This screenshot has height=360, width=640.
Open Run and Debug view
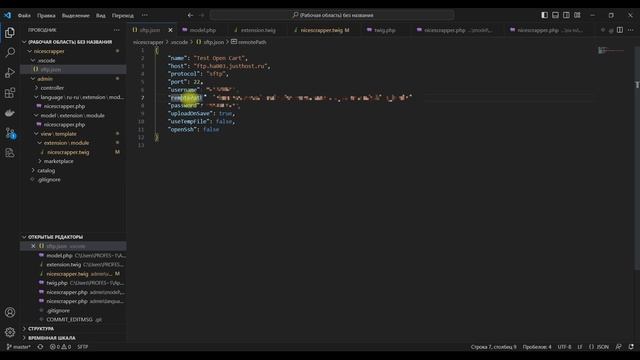pos(10,73)
